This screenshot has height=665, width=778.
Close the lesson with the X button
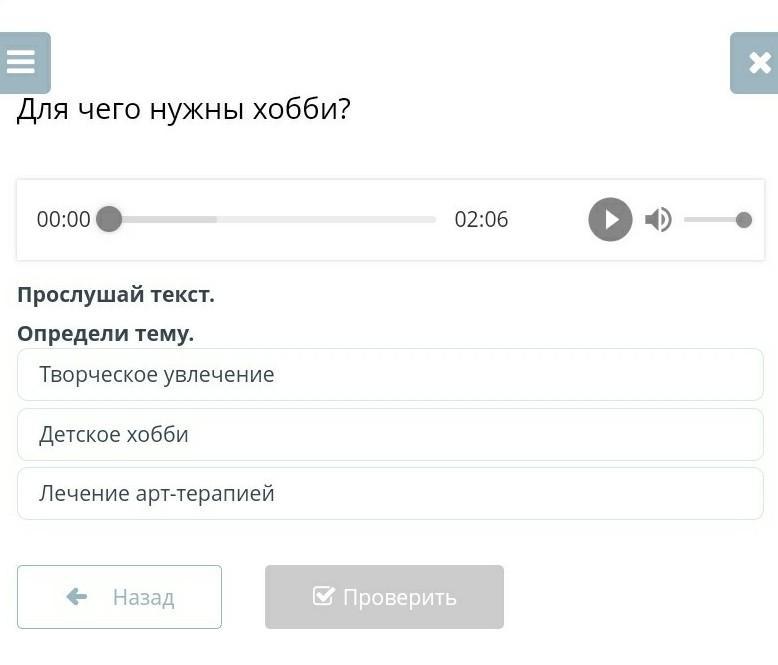758,63
